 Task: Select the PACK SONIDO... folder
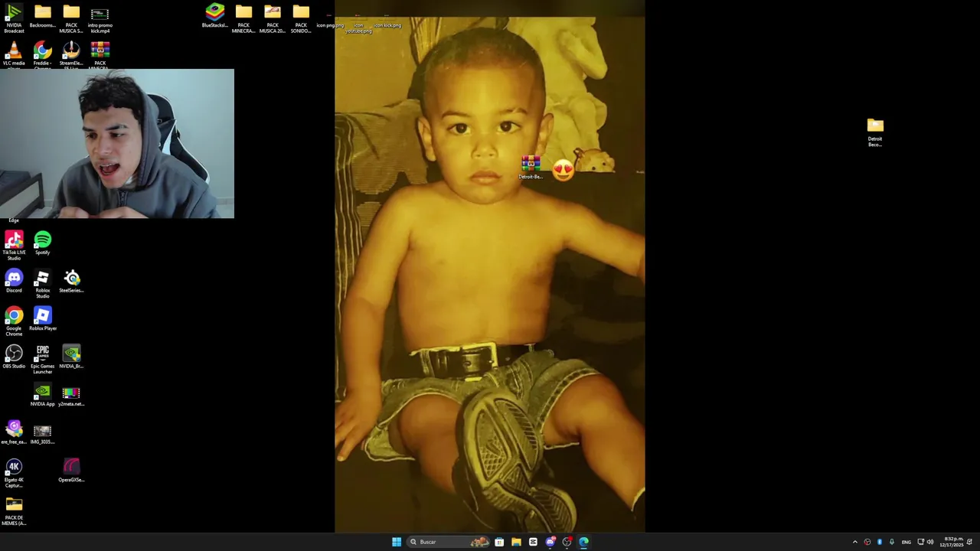point(301,18)
